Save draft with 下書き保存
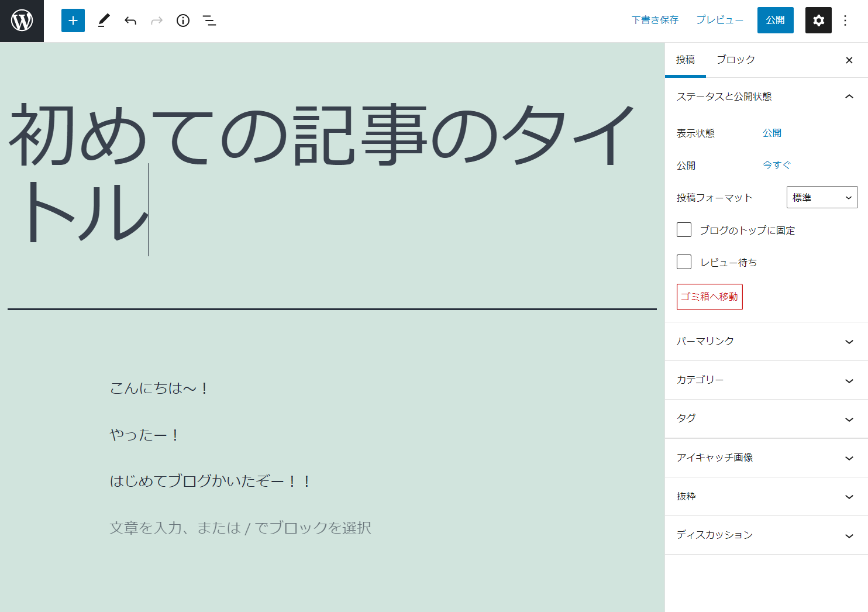Image resolution: width=868 pixels, height=612 pixels. (655, 20)
